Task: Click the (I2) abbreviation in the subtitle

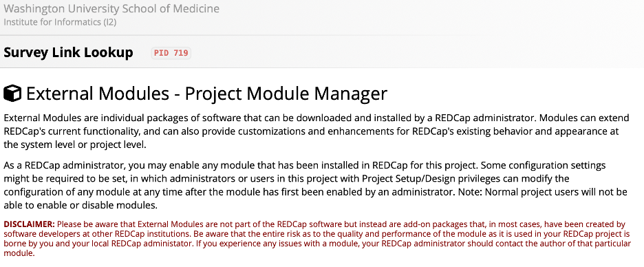Action: point(109,22)
